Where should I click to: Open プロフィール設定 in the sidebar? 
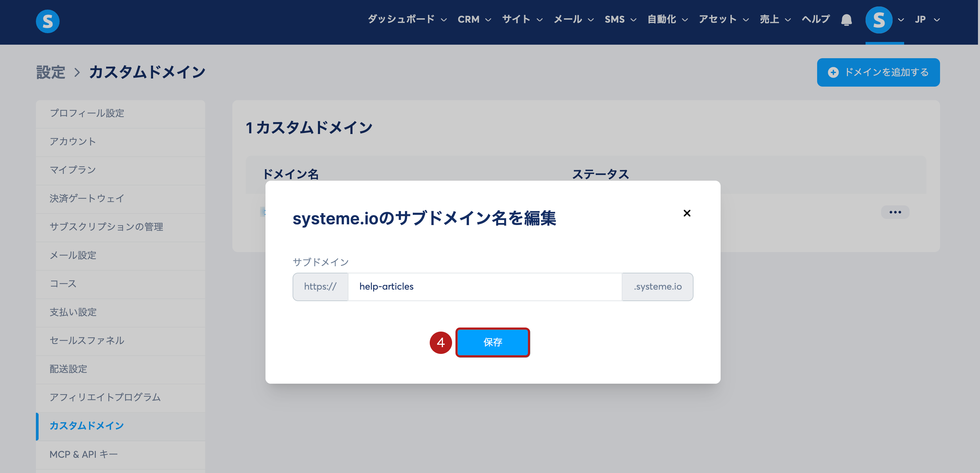(x=120, y=114)
